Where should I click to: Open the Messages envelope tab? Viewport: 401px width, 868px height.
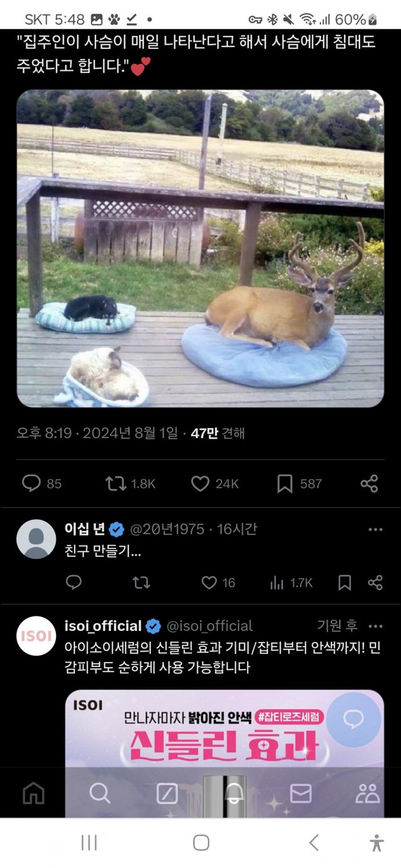tap(301, 793)
